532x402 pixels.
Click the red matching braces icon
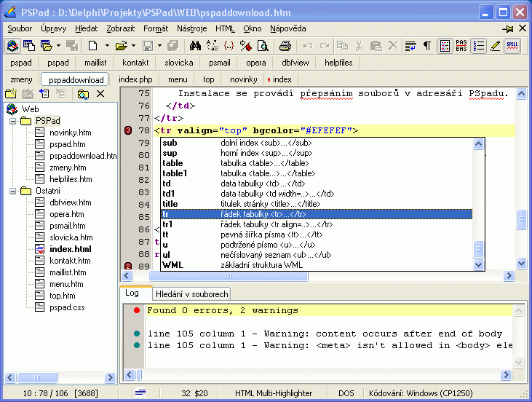tap(229, 45)
